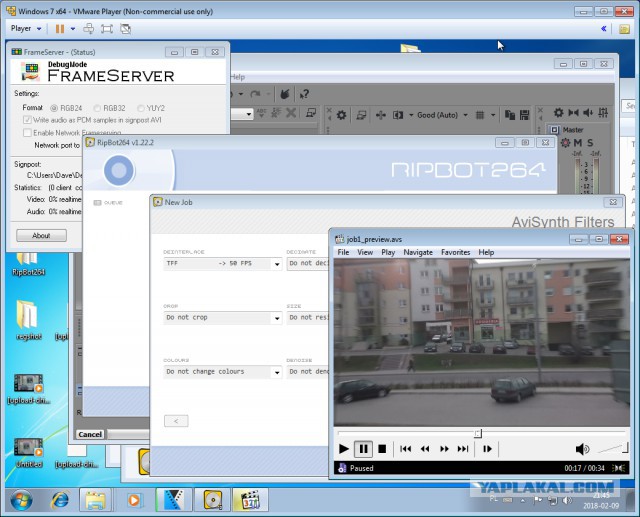Solo the Vegas Master bus (S)
This screenshot has height=517, width=640.
point(590,143)
